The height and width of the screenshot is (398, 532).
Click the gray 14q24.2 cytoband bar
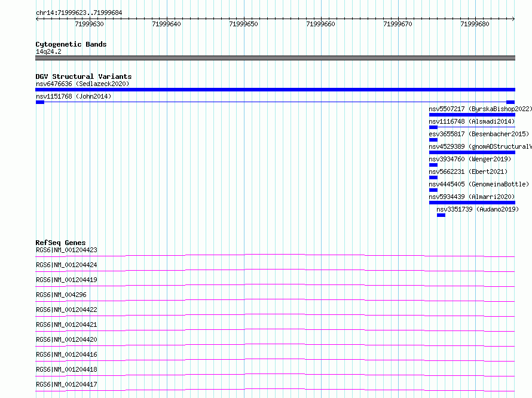275,58
